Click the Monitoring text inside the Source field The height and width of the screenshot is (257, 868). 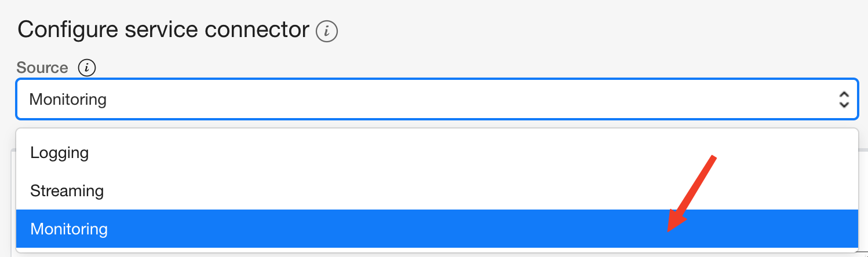click(x=68, y=100)
